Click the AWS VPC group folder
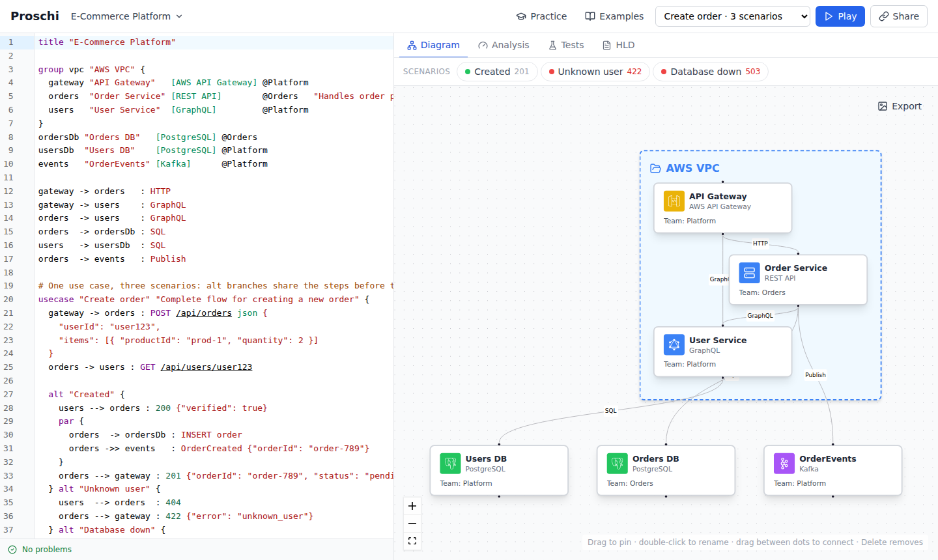 point(655,168)
